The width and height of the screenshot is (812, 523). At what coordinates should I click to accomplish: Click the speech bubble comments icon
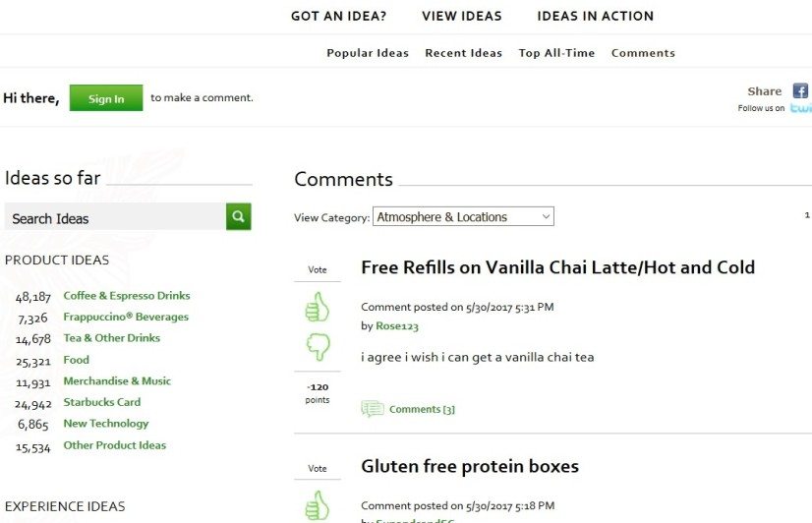[373, 409]
